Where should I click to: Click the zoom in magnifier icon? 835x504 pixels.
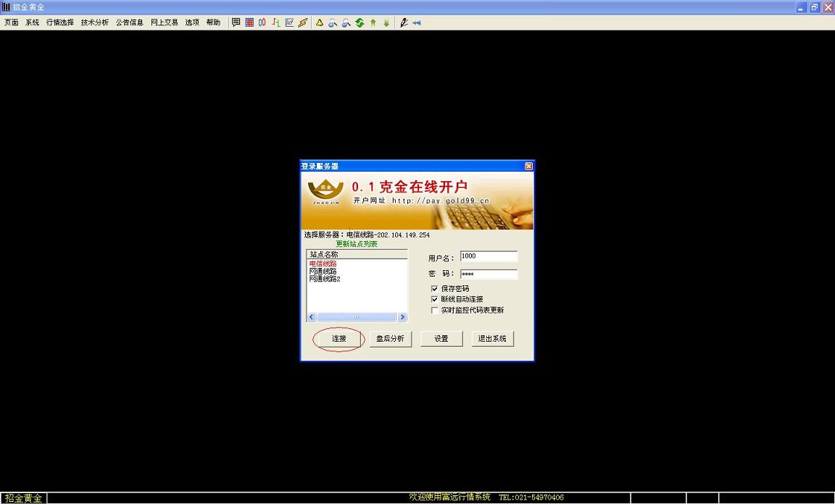(x=333, y=22)
